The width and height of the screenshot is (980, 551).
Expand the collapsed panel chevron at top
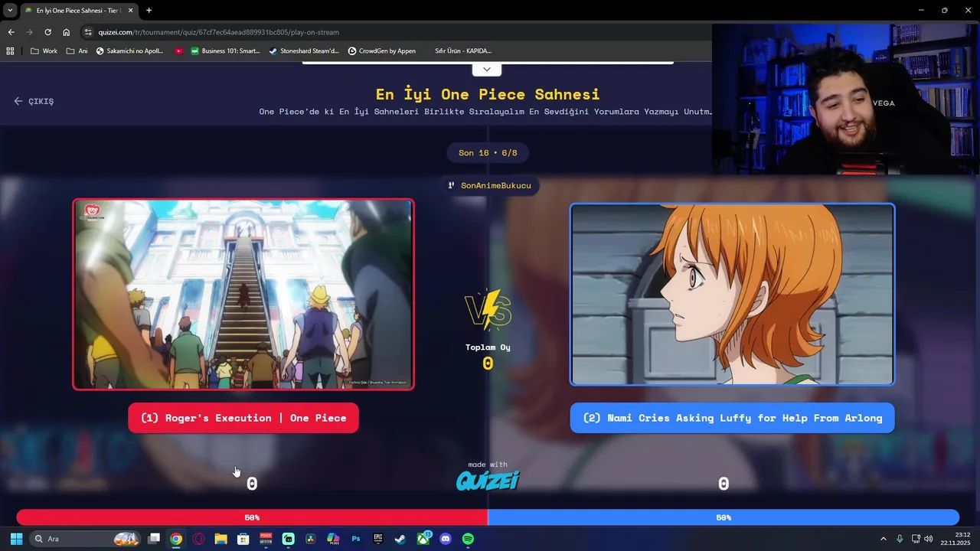(x=487, y=70)
